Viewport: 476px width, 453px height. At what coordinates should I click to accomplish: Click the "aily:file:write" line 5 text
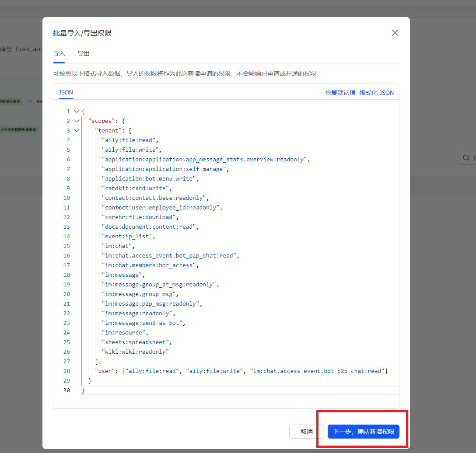pos(131,150)
